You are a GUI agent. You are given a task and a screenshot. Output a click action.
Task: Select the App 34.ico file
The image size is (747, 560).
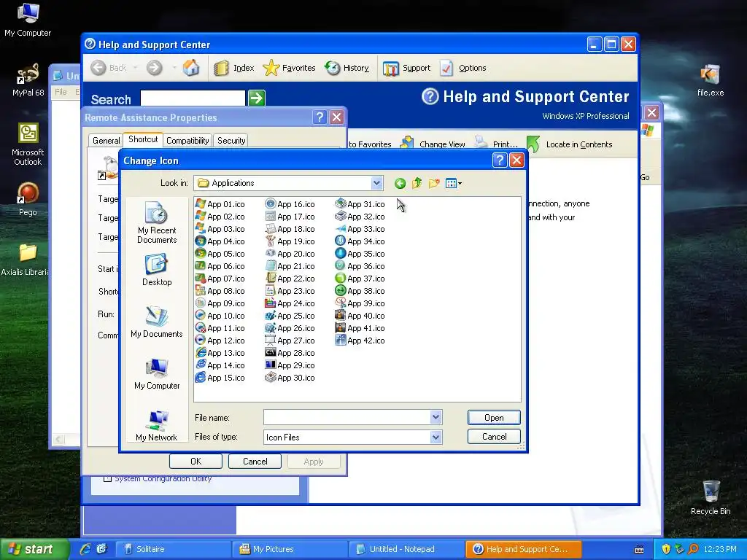click(x=360, y=241)
